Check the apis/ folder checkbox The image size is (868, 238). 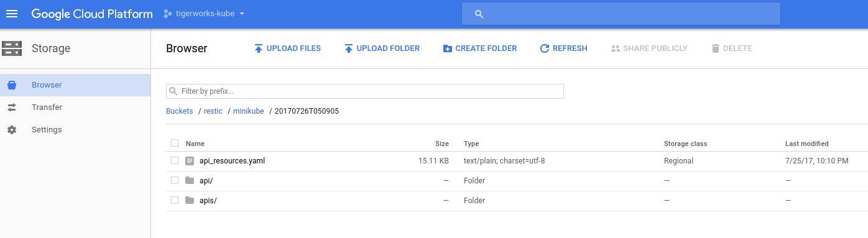[175, 200]
